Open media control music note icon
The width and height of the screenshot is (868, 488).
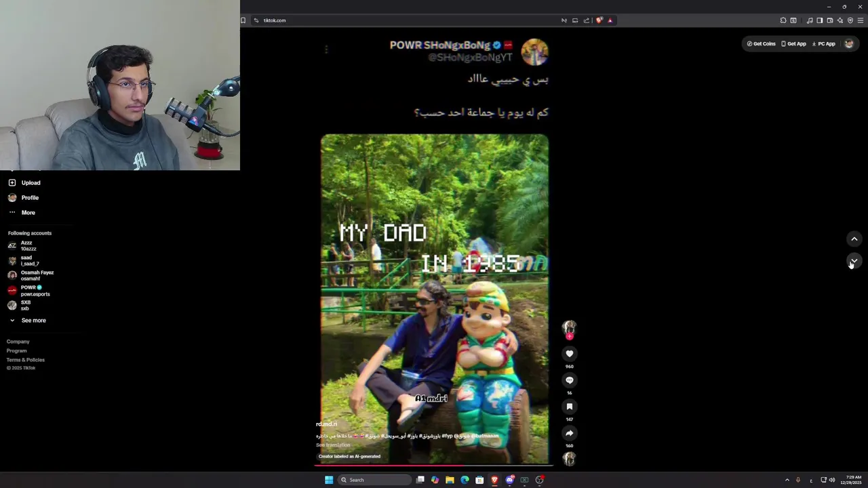coord(810,20)
